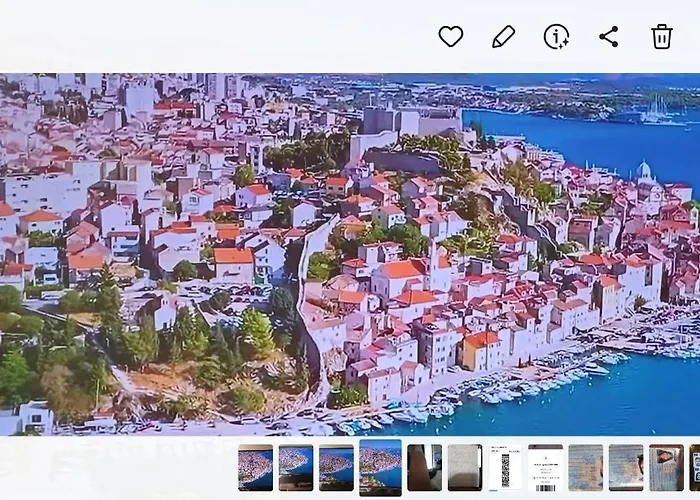Open the fifth dark thumbnail in filmstrip
The height and width of the screenshot is (500, 700).
[424, 467]
